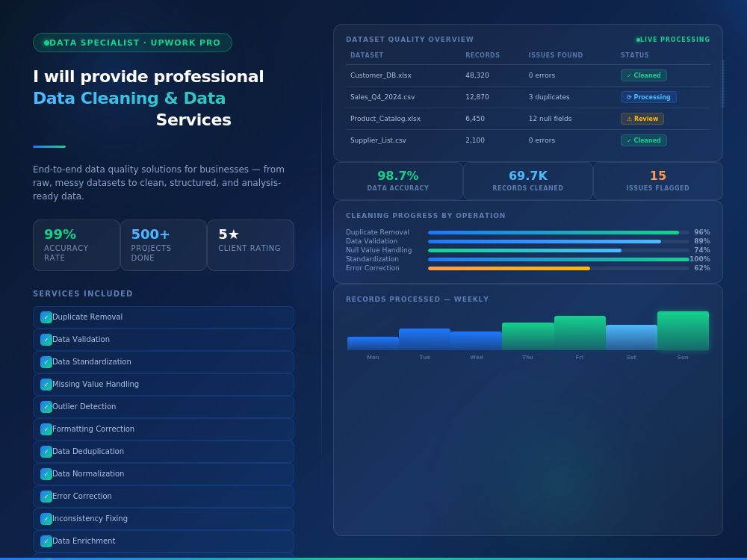Click the Standardization 100% progress bar
The width and height of the screenshot is (747, 560).
(558, 260)
